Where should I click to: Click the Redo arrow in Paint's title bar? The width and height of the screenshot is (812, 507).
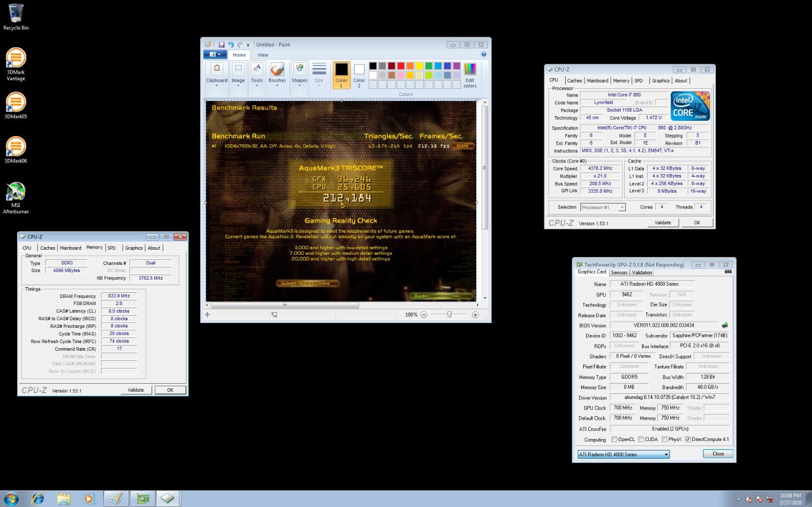click(x=240, y=45)
